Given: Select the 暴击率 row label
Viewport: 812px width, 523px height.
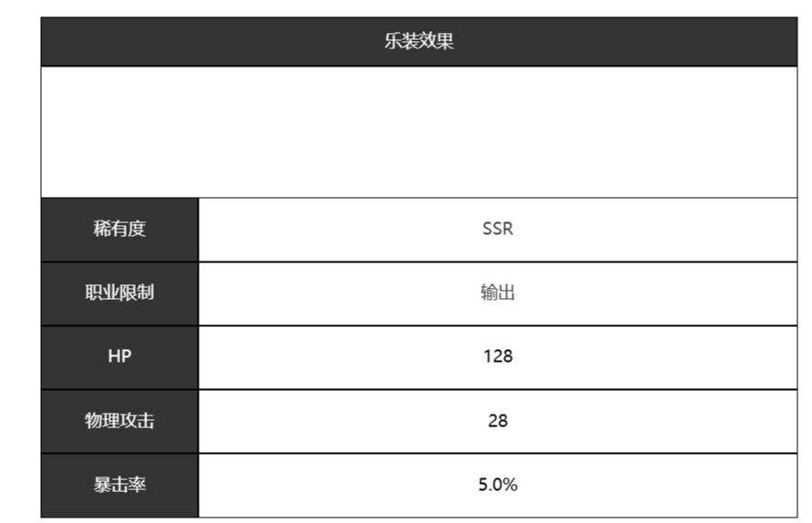Looking at the screenshot, I should tap(119, 485).
